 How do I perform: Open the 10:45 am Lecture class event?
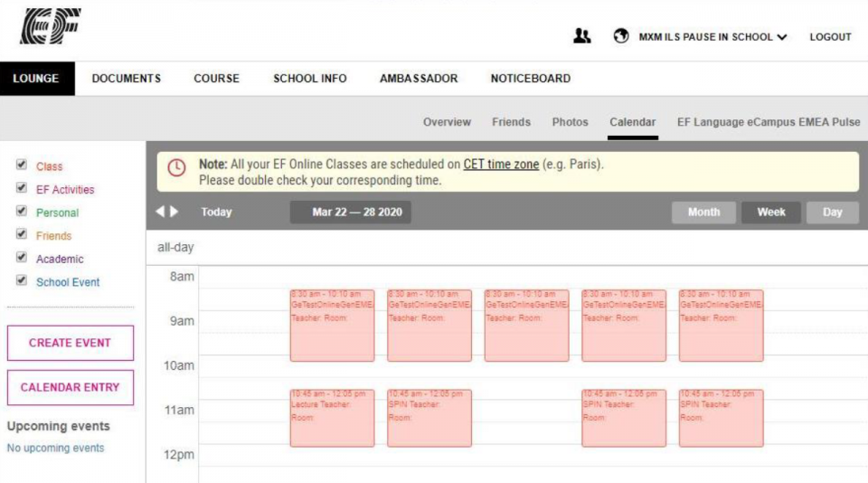click(x=332, y=418)
